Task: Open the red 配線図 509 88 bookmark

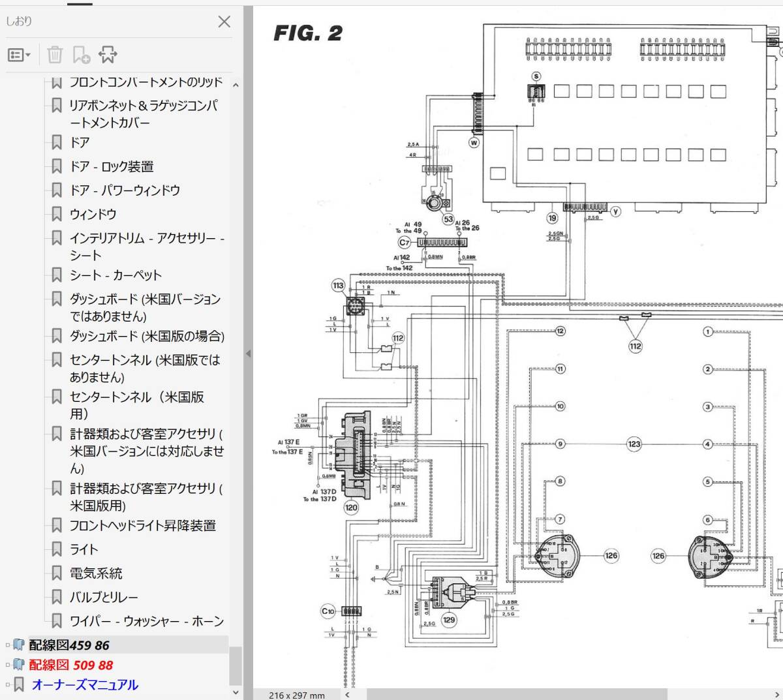Action: pos(71,665)
